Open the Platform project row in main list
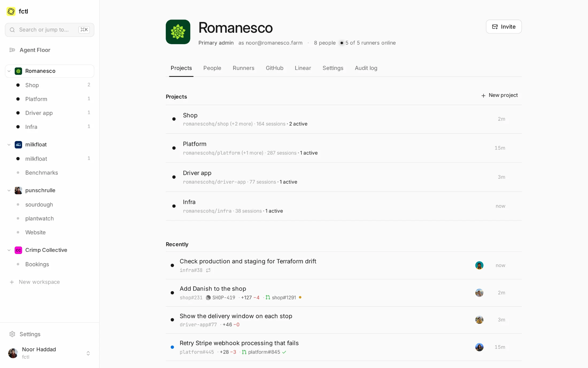Image resolution: width=588 pixels, height=368 pixels. (x=343, y=148)
